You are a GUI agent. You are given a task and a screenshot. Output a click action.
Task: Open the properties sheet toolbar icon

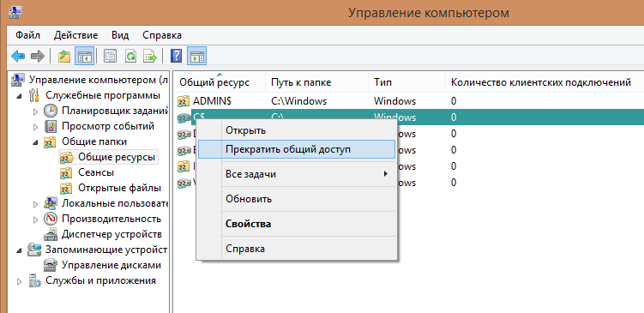(x=110, y=57)
